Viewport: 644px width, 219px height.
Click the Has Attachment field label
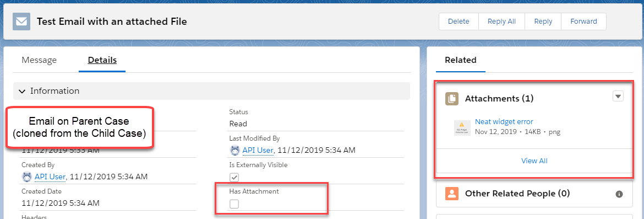[x=254, y=191]
